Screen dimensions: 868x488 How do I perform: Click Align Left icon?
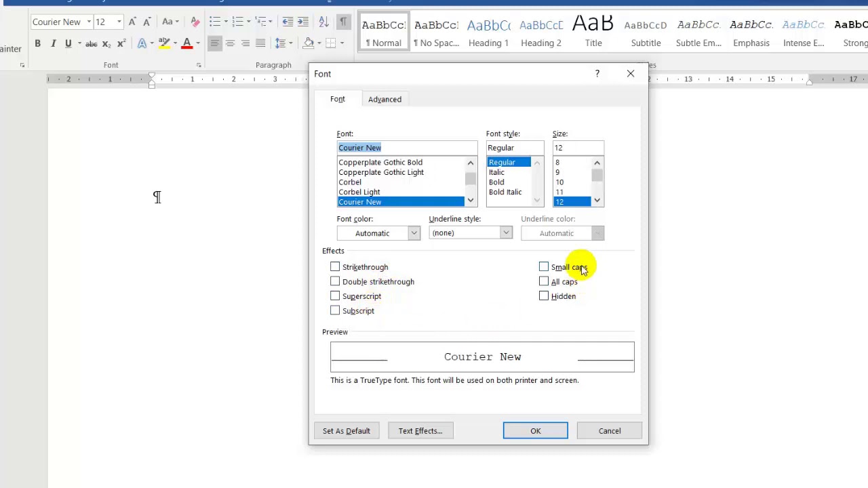coord(214,43)
